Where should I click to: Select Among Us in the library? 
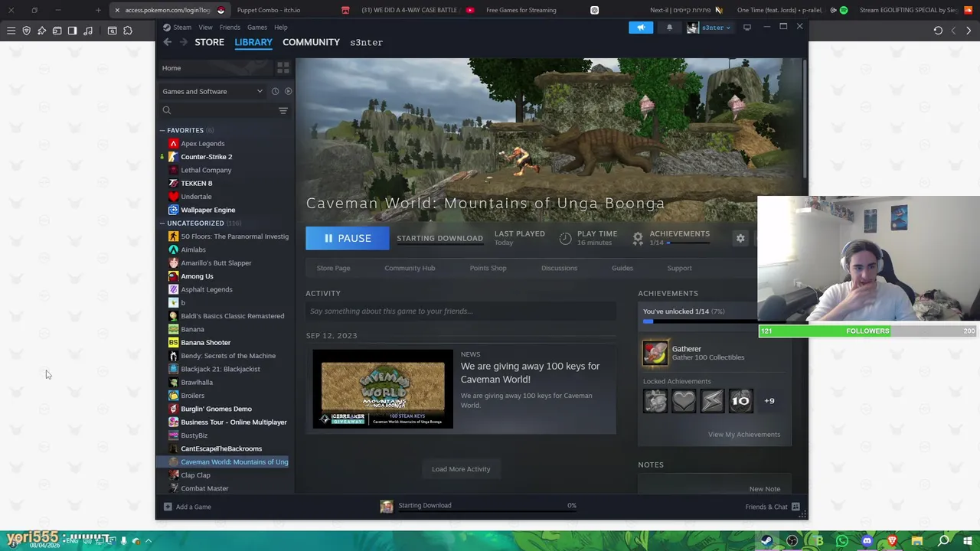197,276
